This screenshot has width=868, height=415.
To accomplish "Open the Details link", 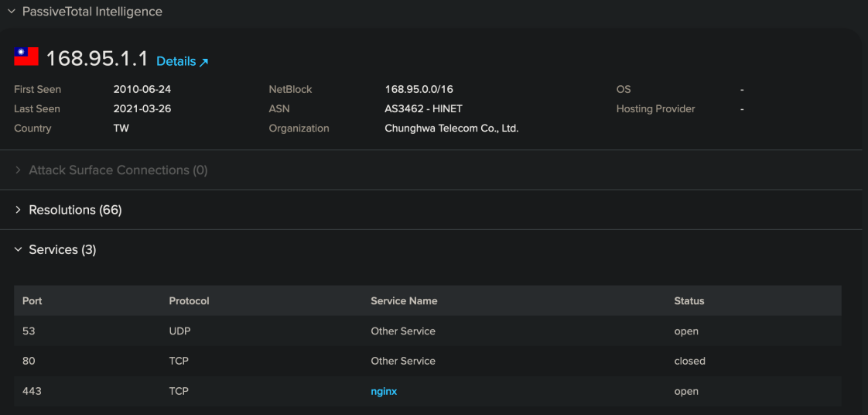I will point(176,61).
